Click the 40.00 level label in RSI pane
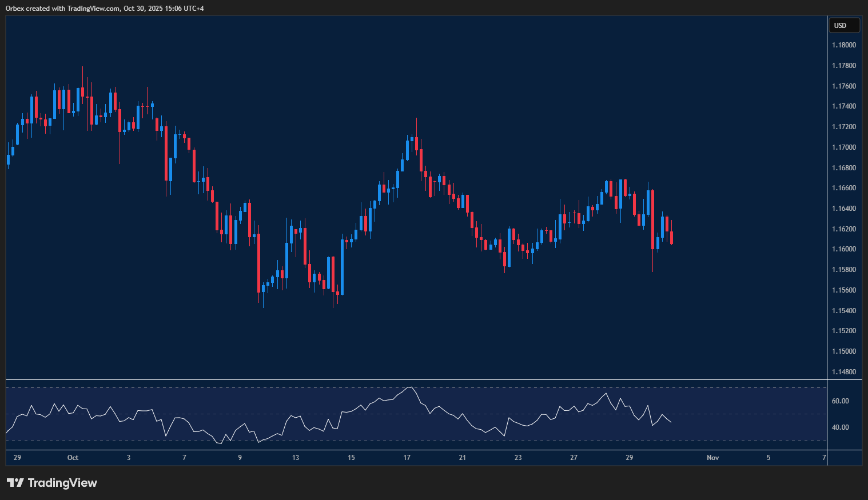The image size is (868, 500). click(841, 427)
